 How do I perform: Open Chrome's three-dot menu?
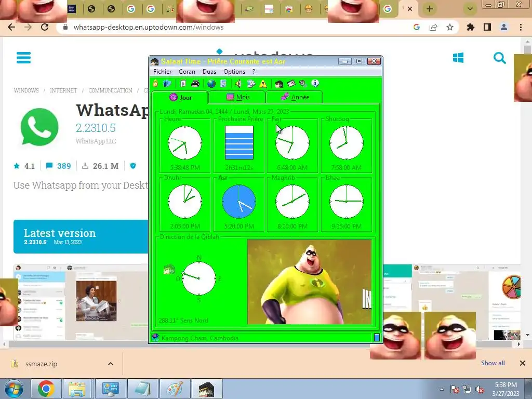point(521,27)
